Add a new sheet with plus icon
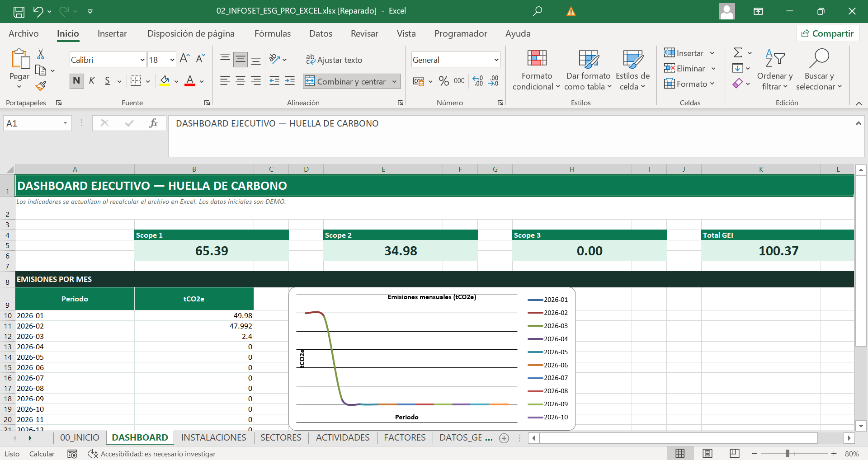Screen dimensions: 868x460 504,438
